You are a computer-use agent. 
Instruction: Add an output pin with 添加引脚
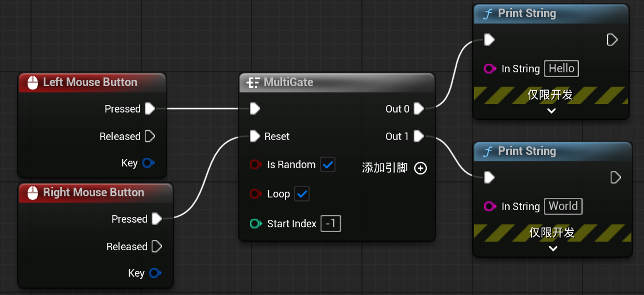421,168
